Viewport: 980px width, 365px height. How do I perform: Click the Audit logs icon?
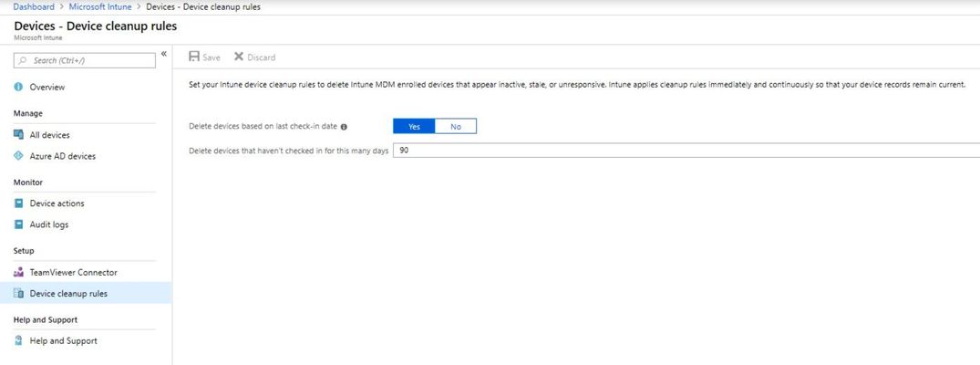coord(18,224)
